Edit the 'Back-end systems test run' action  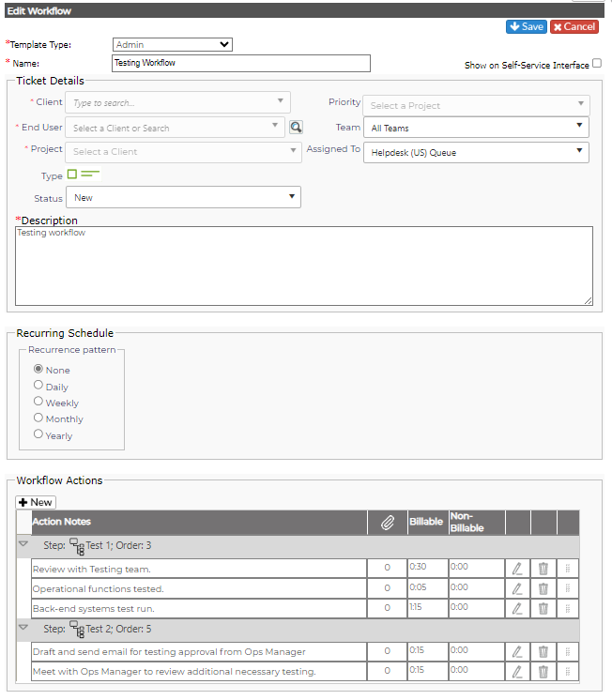[x=517, y=608]
